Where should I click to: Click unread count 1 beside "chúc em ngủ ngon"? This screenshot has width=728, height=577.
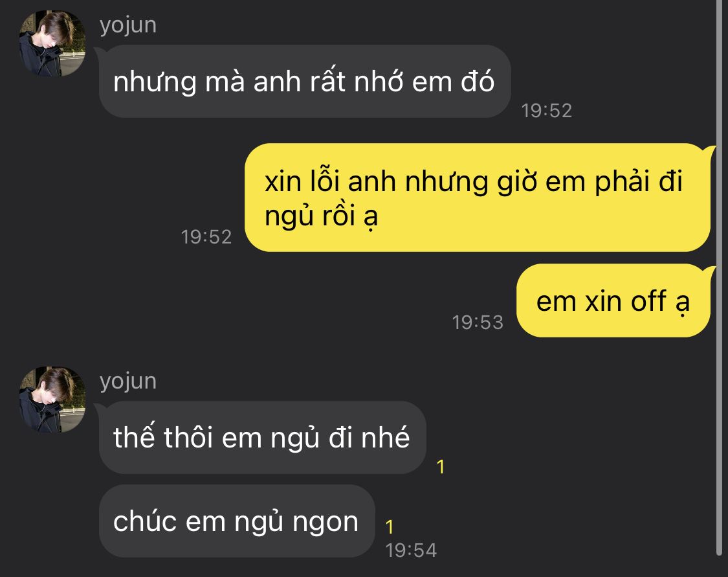tap(390, 527)
